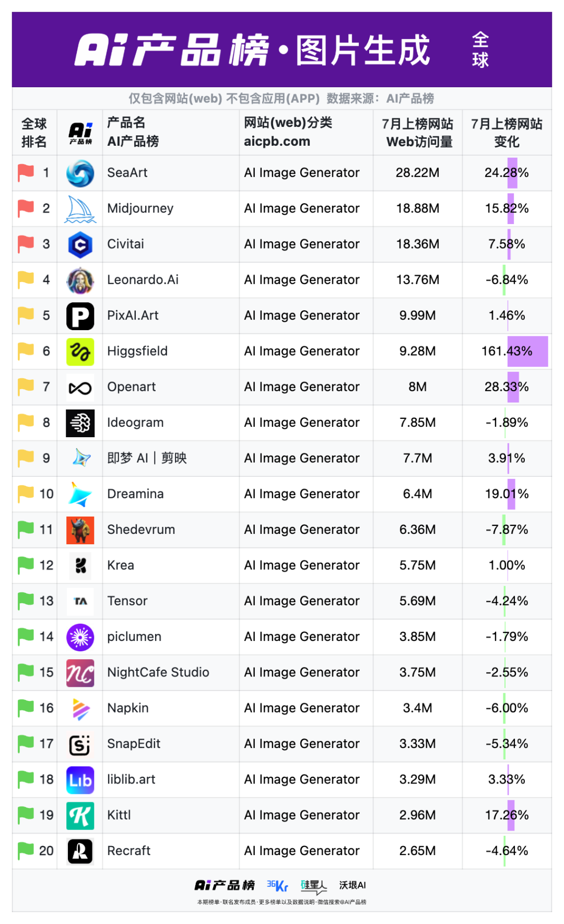
Task: Click the NightCafe Studio nc icon
Action: click(x=80, y=673)
